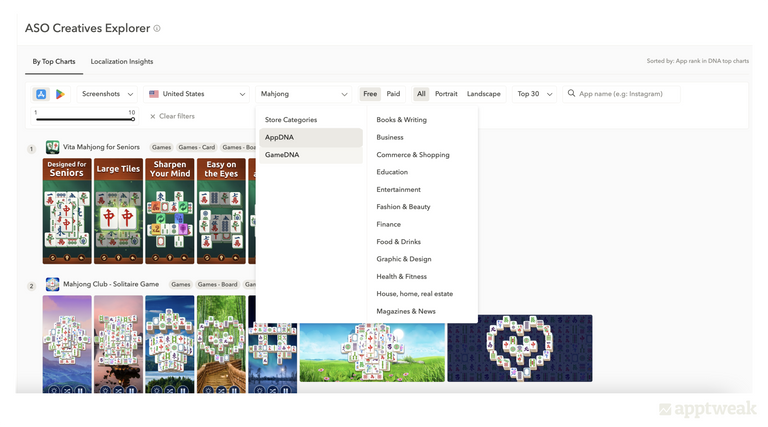This screenshot has height=427, width=768.
Task: Select Health & Fitness category
Action: click(x=402, y=277)
